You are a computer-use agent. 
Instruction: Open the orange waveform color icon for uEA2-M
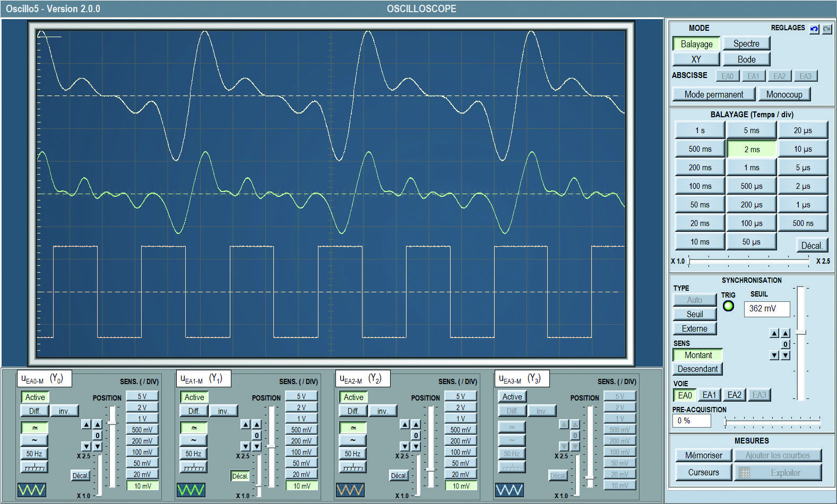click(x=350, y=489)
